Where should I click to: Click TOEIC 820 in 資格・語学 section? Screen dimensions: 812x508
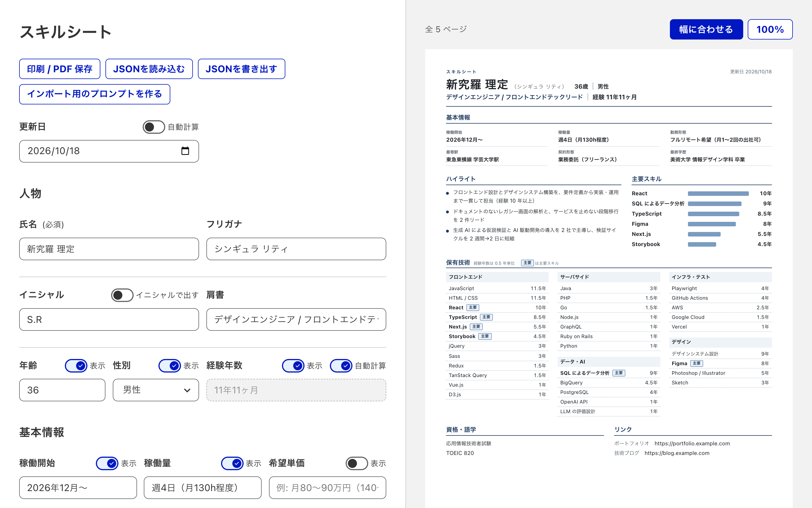(x=460, y=453)
